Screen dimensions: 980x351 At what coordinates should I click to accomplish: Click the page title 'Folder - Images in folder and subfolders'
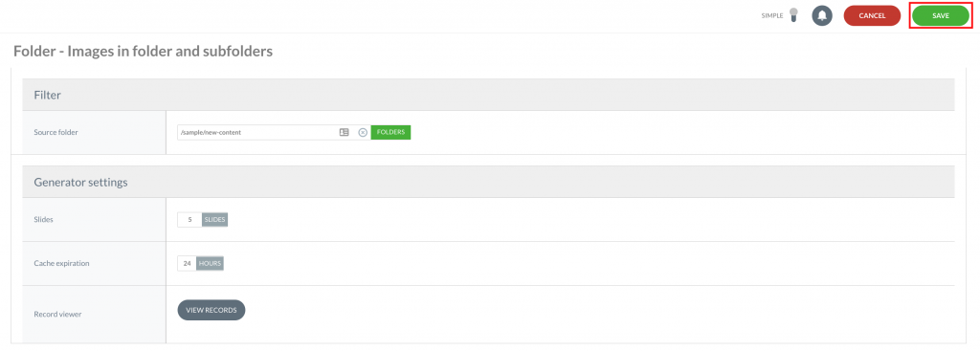(x=144, y=52)
